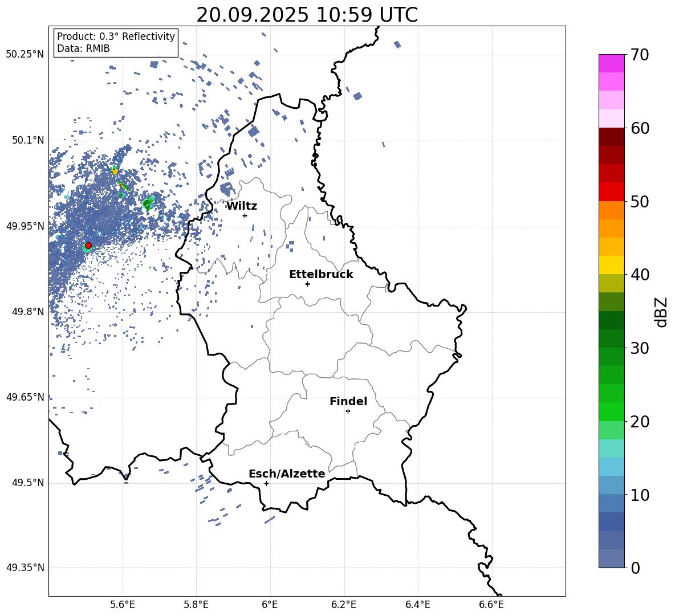The height and width of the screenshot is (616, 675).
Task: Click the colorbar tick label 0
Action: (x=635, y=568)
